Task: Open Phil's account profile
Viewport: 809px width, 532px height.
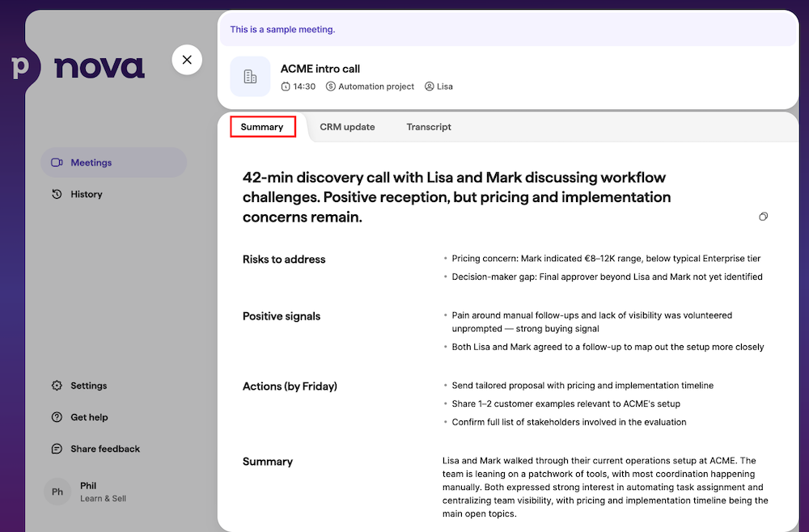Action: [85, 492]
